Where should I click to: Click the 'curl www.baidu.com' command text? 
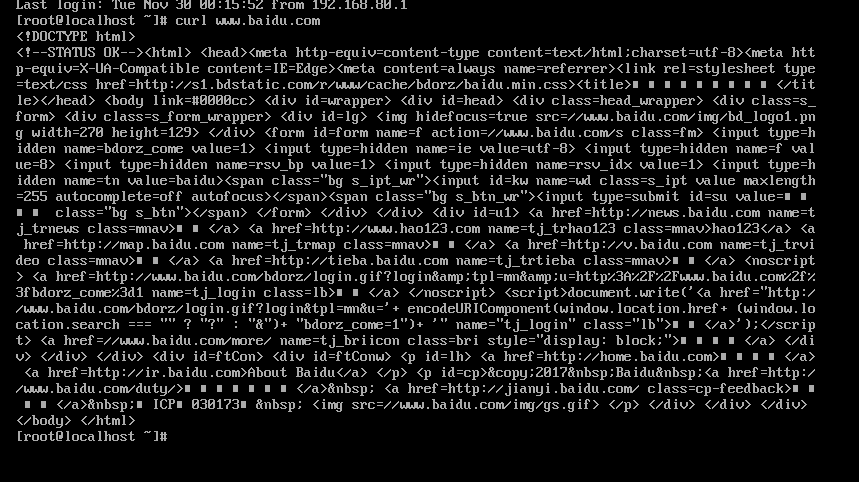point(248,21)
